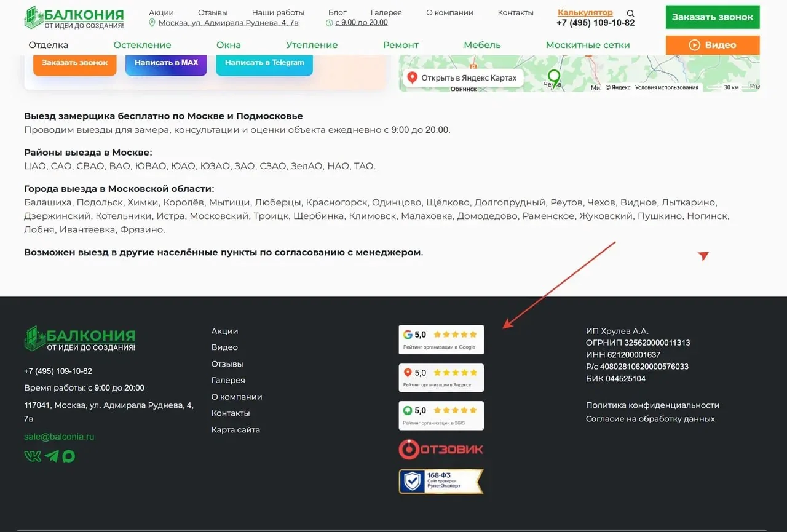Click the Написать в Telegram button

click(264, 63)
